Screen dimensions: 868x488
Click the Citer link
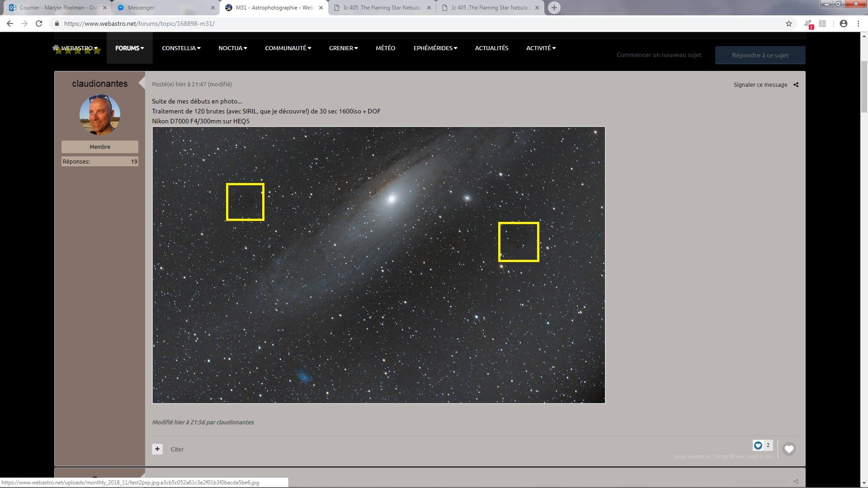click(177, 449)
